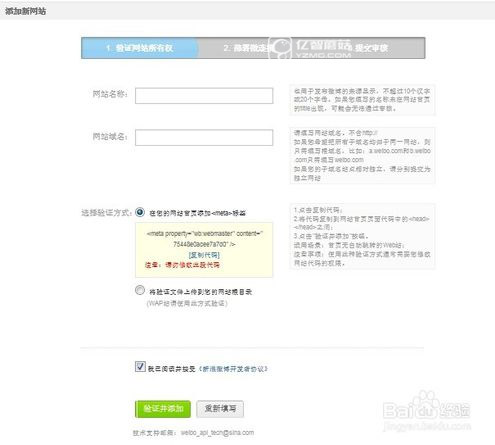495x445 pixels.
Task: Click step 1 验证网站所有权 tab
Action: click(140, 48)
